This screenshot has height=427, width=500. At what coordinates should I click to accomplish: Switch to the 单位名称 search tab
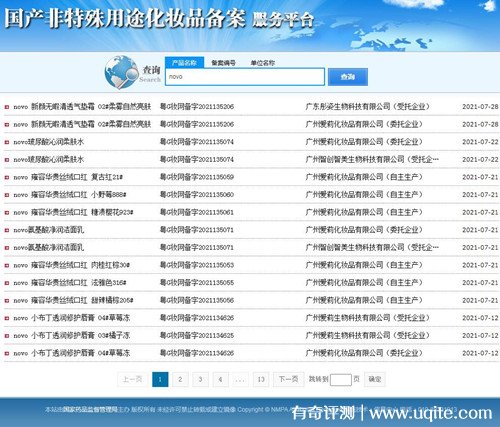pos(263,63)
